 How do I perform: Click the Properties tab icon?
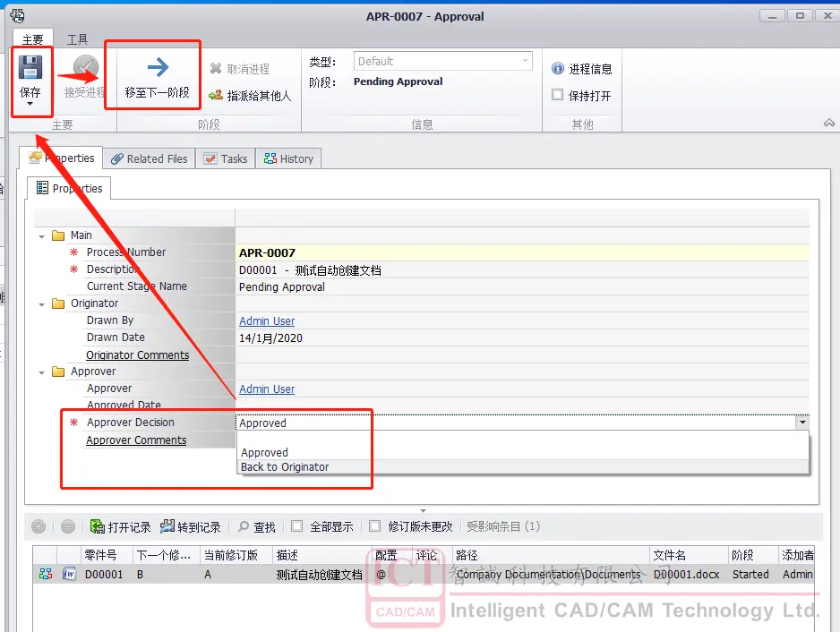(x=35, y=157)
